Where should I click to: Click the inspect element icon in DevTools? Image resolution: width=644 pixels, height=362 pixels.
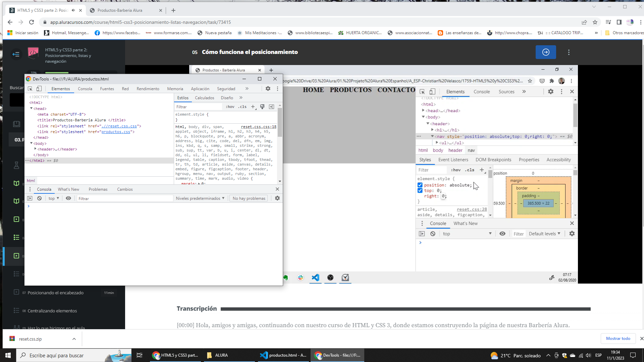[30, 89]
